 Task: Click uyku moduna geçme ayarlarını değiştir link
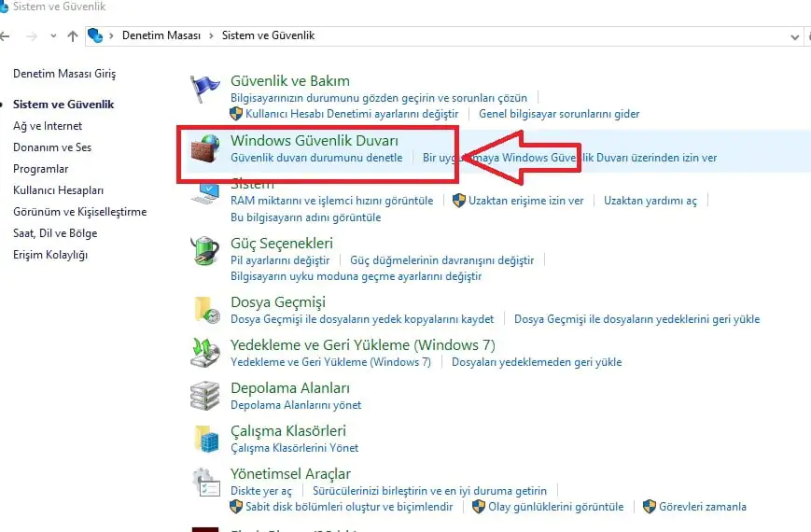(x=356, y=276)
